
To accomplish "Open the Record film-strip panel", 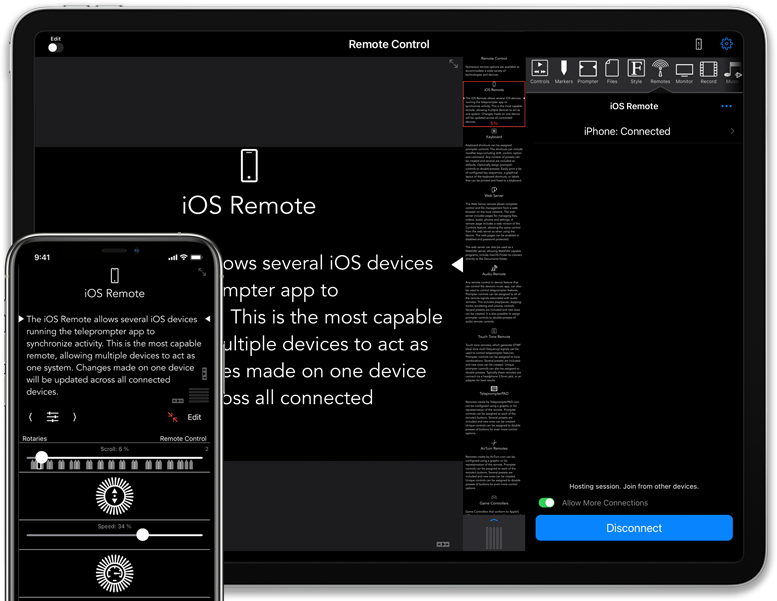I will [x=709, y=71].
